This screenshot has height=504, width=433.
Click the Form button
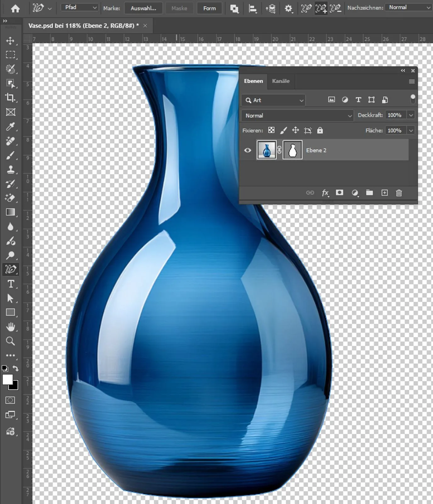point(209,8)
